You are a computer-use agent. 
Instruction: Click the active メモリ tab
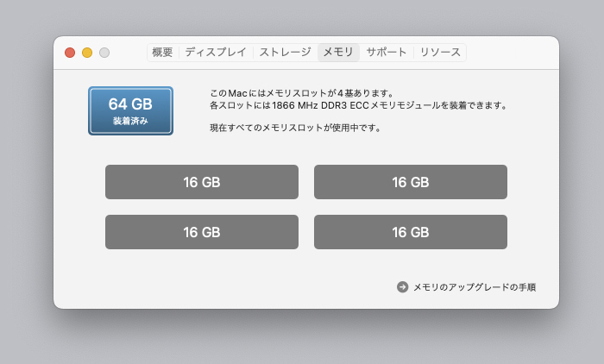[338, 53]
